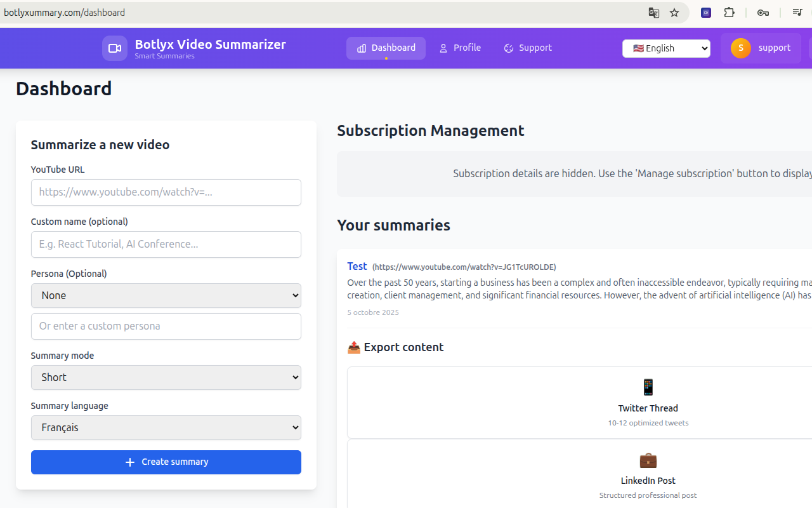The height and width of the screenshot is (508, 812).
Task: Click the Twitter Thread phone icon
Action: click(x=648, y=387)
